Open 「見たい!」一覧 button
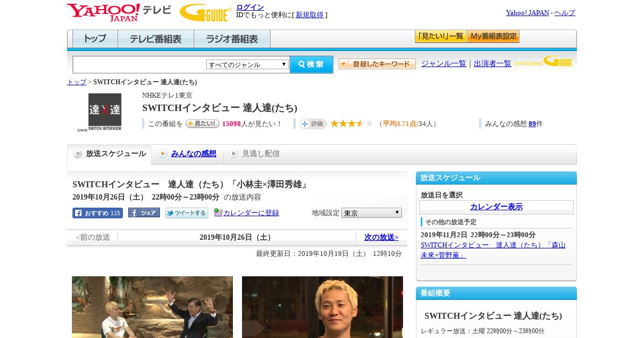Viewport: 644px width, 338px height. [x=441, y=36]
